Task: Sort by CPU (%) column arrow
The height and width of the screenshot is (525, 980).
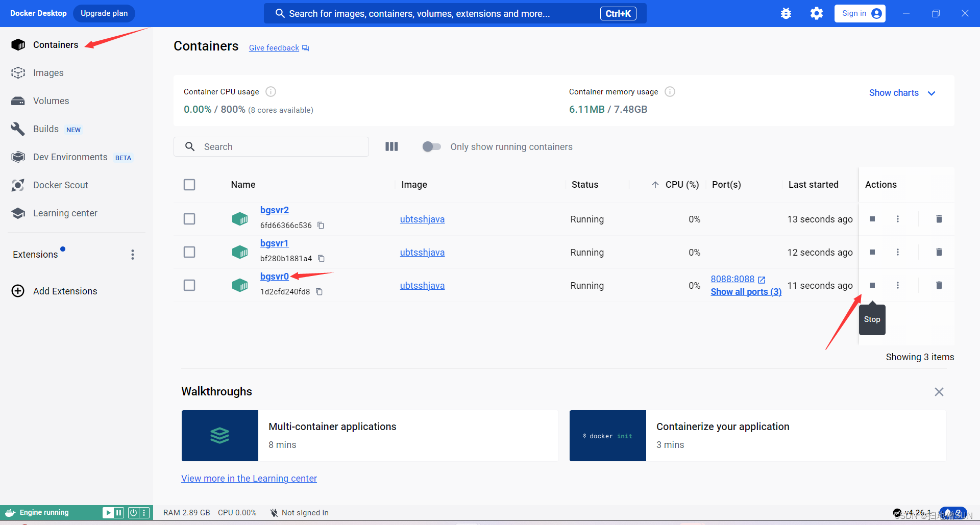Action: pos(655,185)
